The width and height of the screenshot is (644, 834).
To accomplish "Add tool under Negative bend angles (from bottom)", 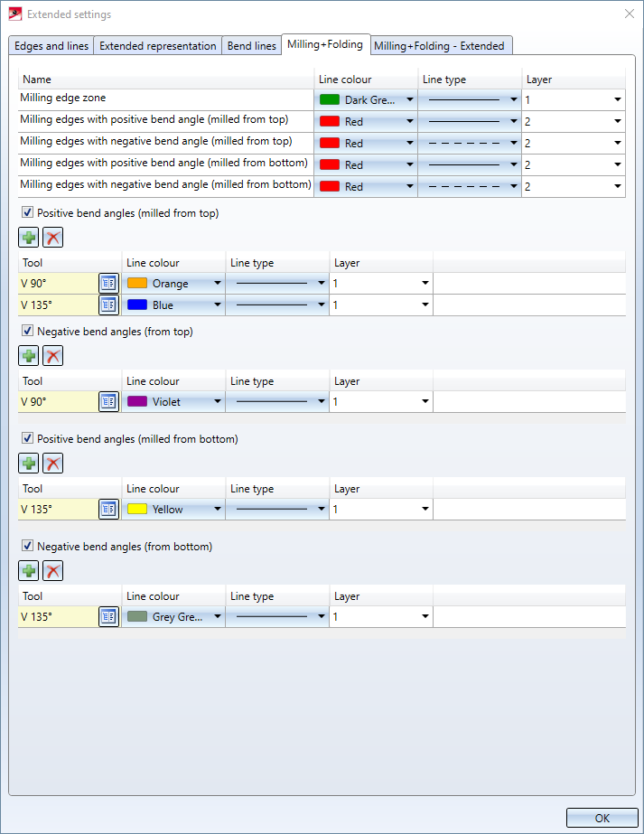I will coord(29,571).
